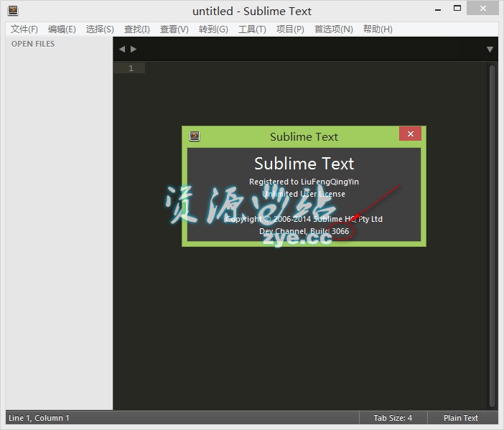Minimize the Sublime Text main window
This screenshot has height=430, width=504.
click(437, 9)
